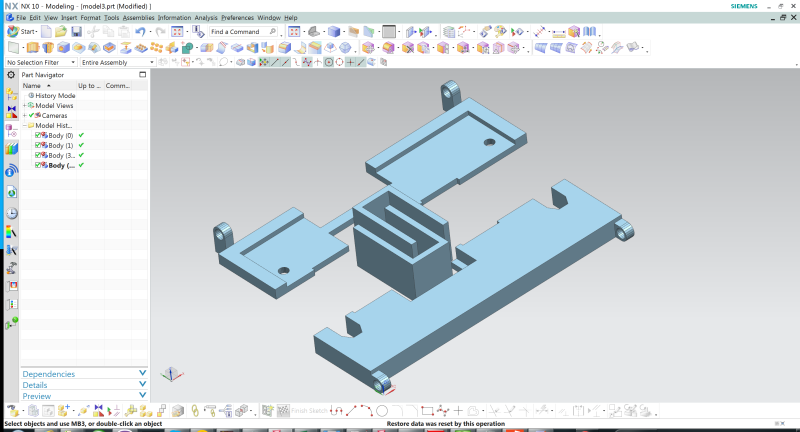Click the Hole feature icon
800x432 pixels.
click(63, 48)
